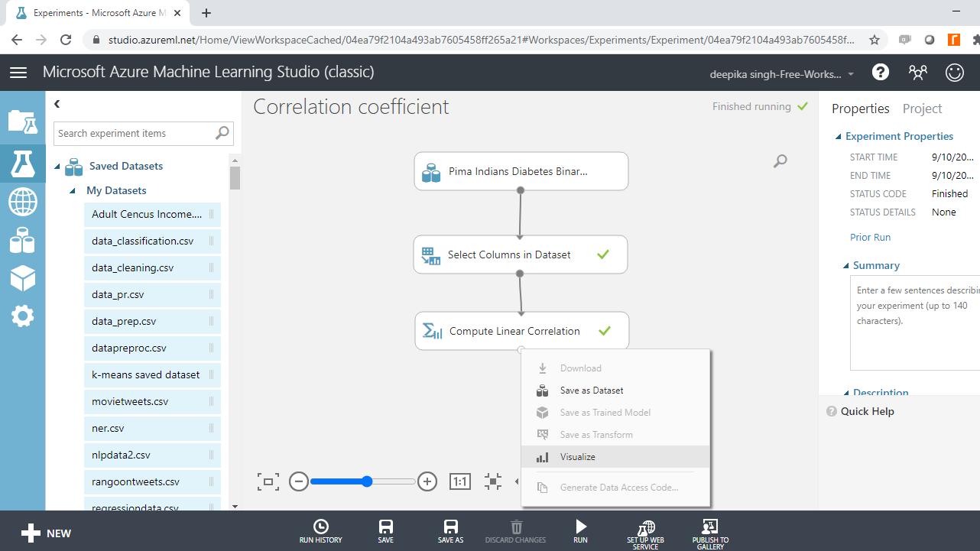Open the Datasets cylinders sidebar icon
This screenshot has height=551, width=980.
22,240
